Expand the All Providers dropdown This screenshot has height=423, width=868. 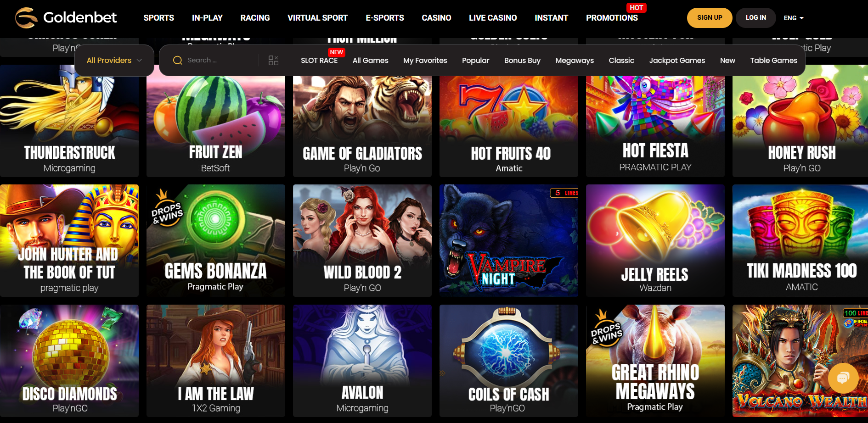pos(114,60)
